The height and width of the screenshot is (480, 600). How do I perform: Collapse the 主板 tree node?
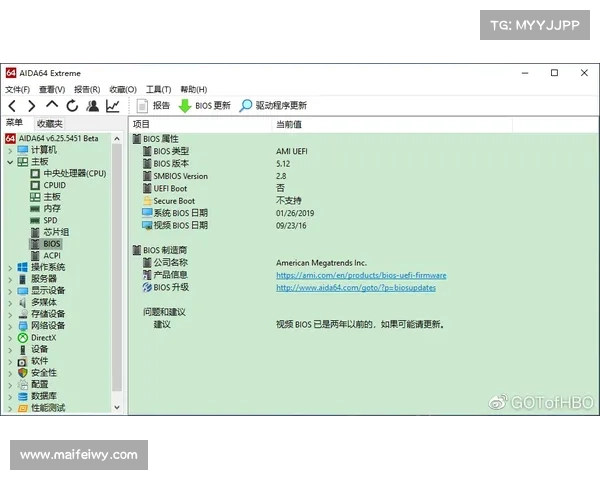coord(10,162)
